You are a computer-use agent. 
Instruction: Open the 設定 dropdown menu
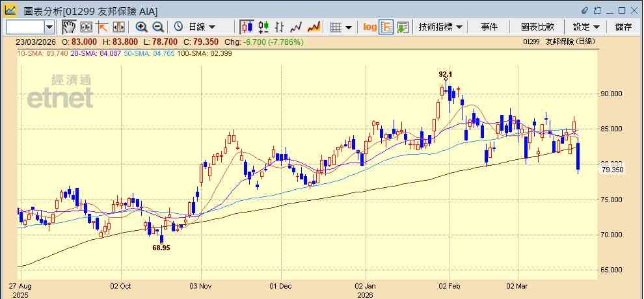point(587,27)
